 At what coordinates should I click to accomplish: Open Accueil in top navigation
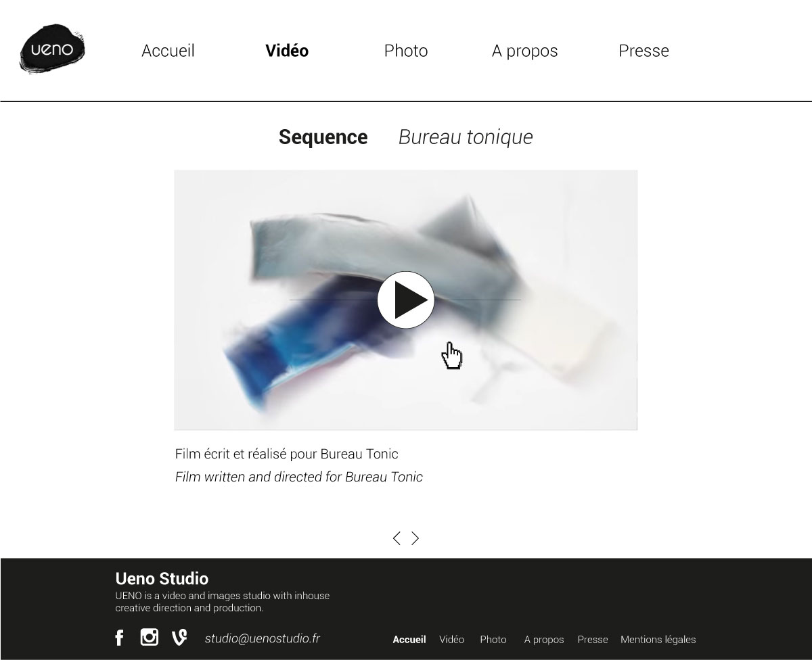click(x=168, y=51)
